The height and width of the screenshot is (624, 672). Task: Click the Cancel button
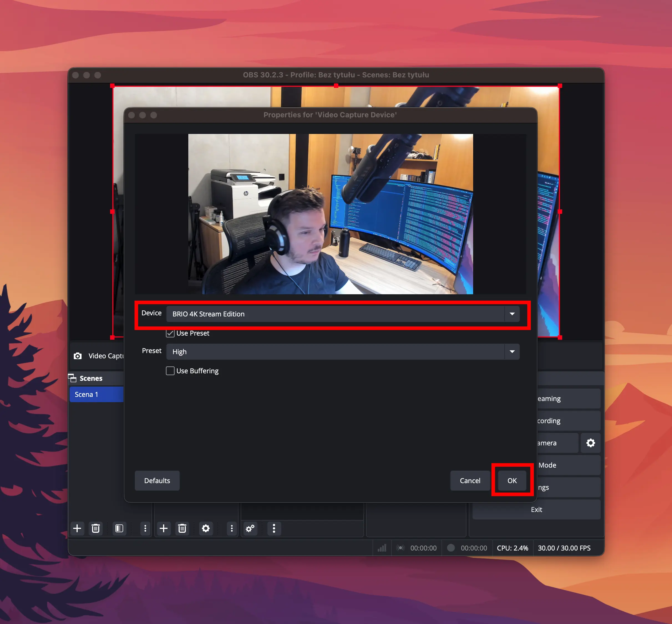470,481
